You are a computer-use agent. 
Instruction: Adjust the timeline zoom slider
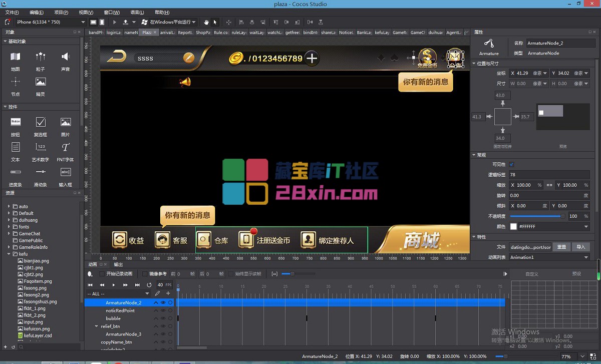[x=297, y=274]
